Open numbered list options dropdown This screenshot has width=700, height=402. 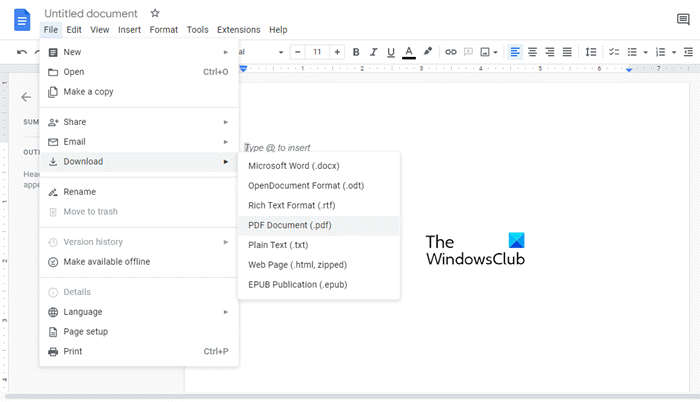pyautogui.click(x=674, y=53)
